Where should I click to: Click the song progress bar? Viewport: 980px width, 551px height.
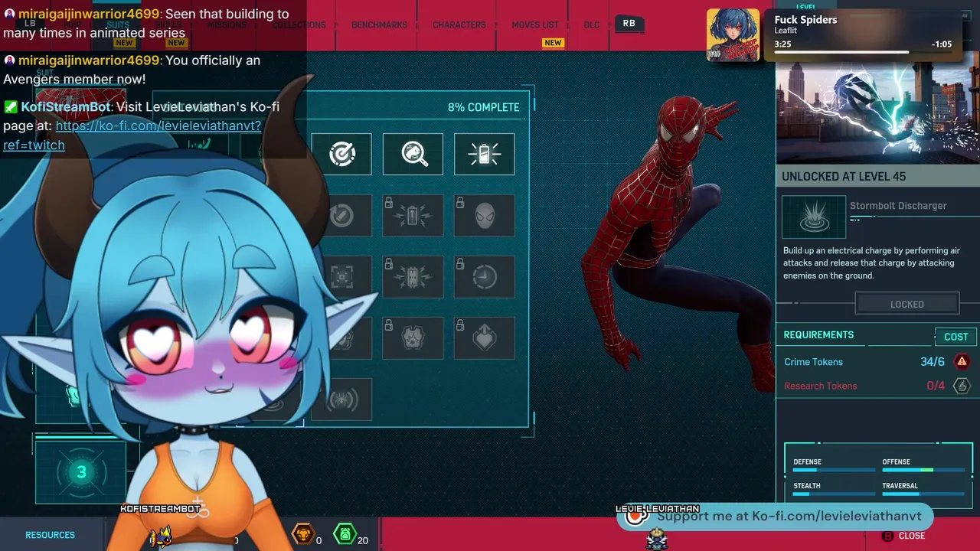(x=863, y=53)
